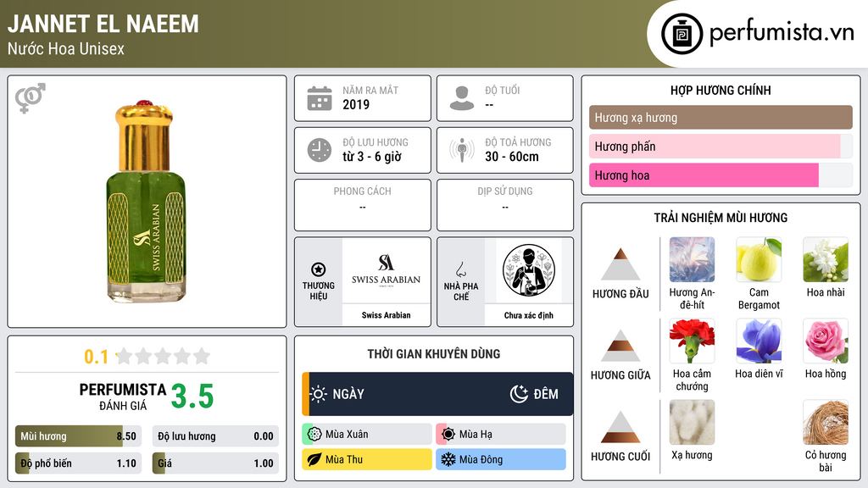
Task: Click the Nước Hoa Unisex subtitle
Action: click(x=66, y=48)
